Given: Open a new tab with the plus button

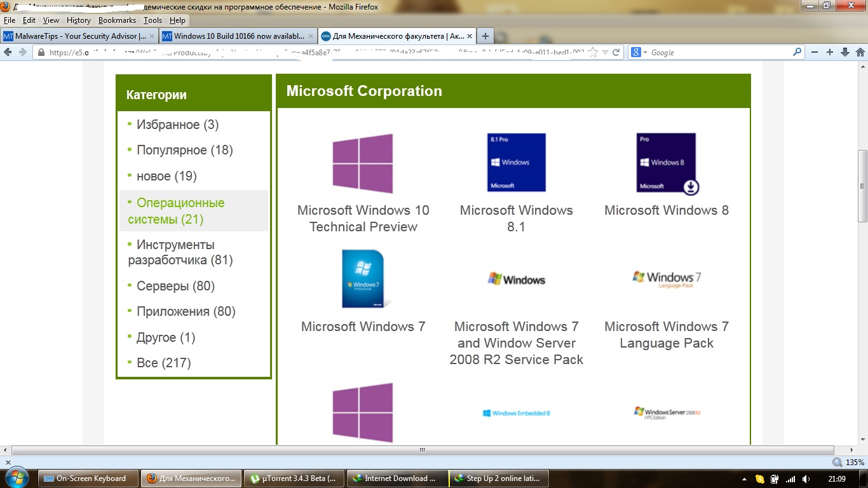Looking at the screenshot, I should click(485, 36).
